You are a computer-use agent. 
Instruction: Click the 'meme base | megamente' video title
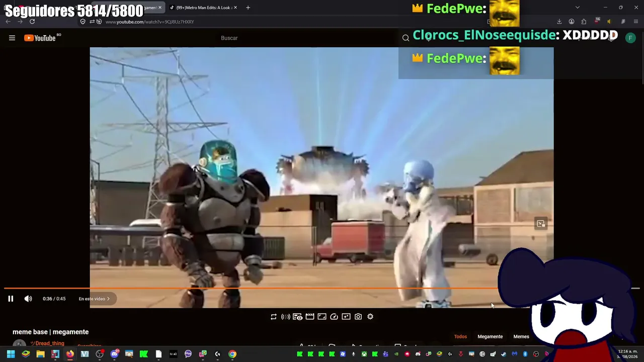[51, 332]
